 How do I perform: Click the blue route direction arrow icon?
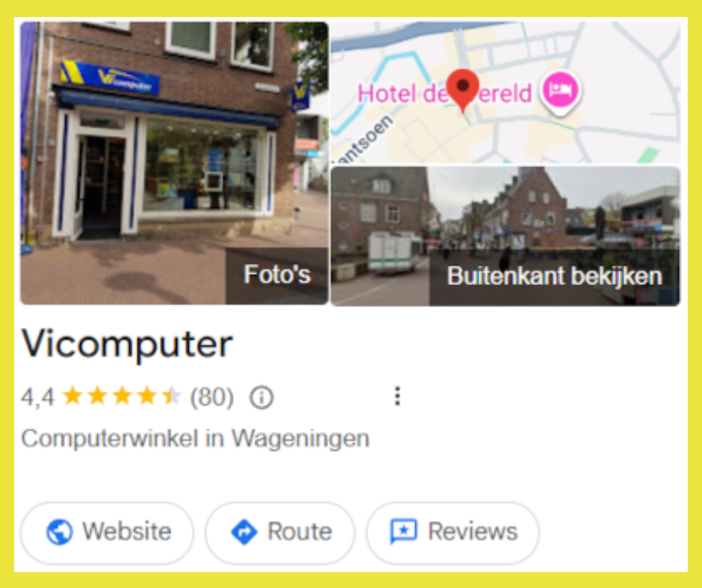pos(244,532)
